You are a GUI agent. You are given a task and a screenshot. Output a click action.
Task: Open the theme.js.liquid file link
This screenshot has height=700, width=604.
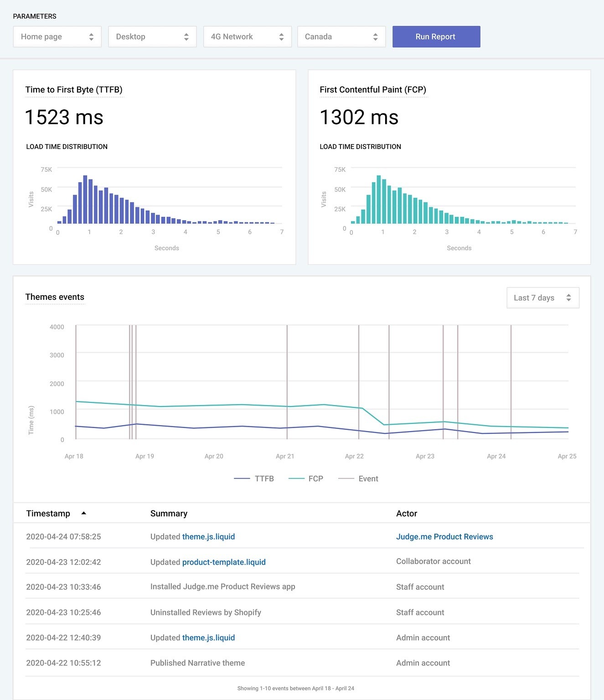[x=208, y=536]
